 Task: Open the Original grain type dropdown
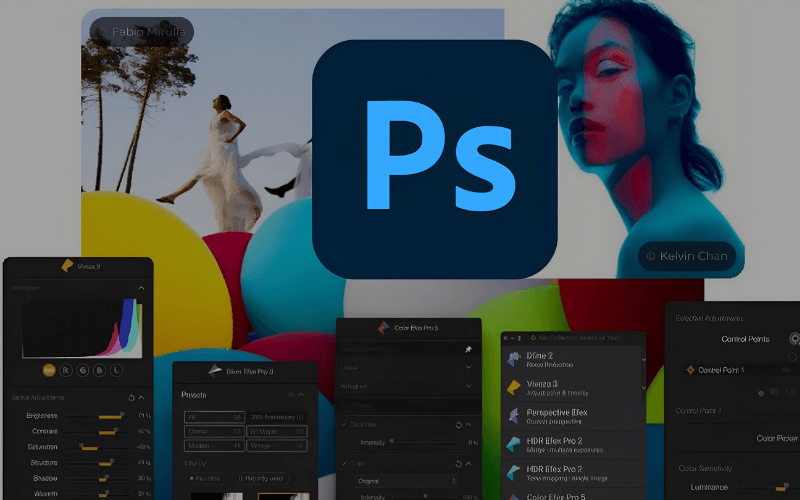tap(406, 481)
